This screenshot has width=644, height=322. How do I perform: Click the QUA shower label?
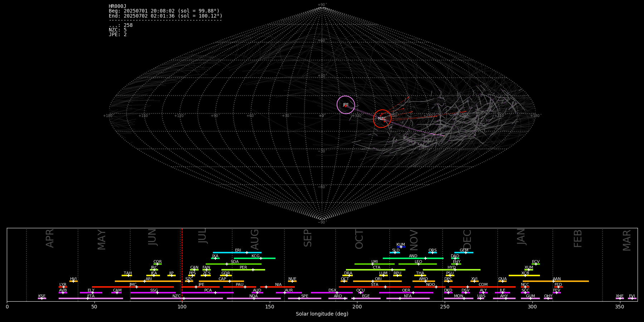pyautogui.click(x=502, y=279)
